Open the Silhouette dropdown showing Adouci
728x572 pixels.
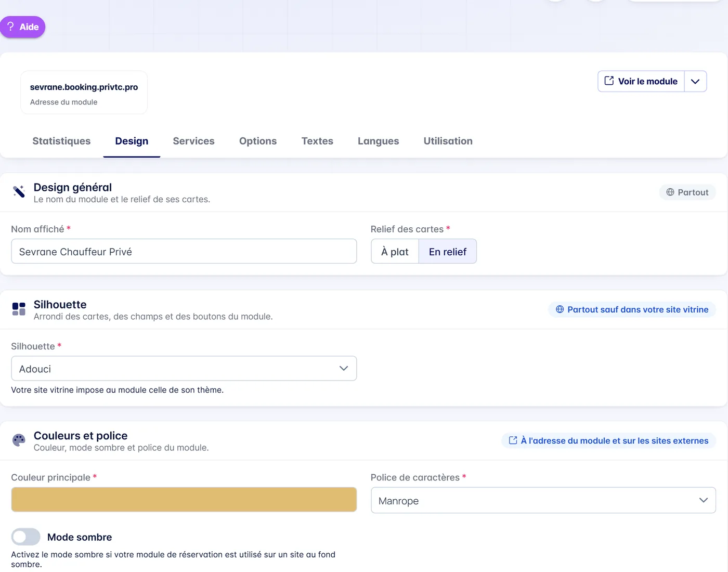[184, 368]
